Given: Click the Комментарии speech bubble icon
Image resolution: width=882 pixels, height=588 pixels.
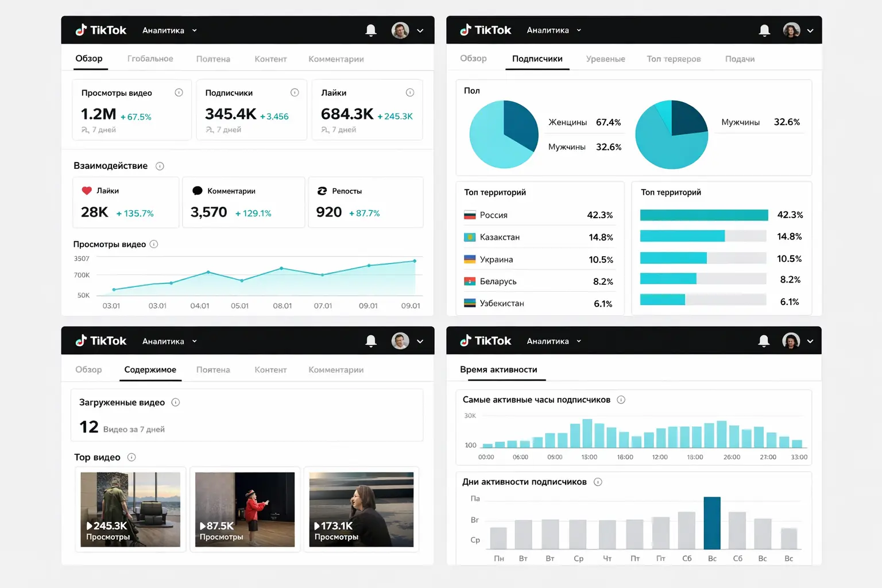Looking at the screenshot, I should 198,191.
